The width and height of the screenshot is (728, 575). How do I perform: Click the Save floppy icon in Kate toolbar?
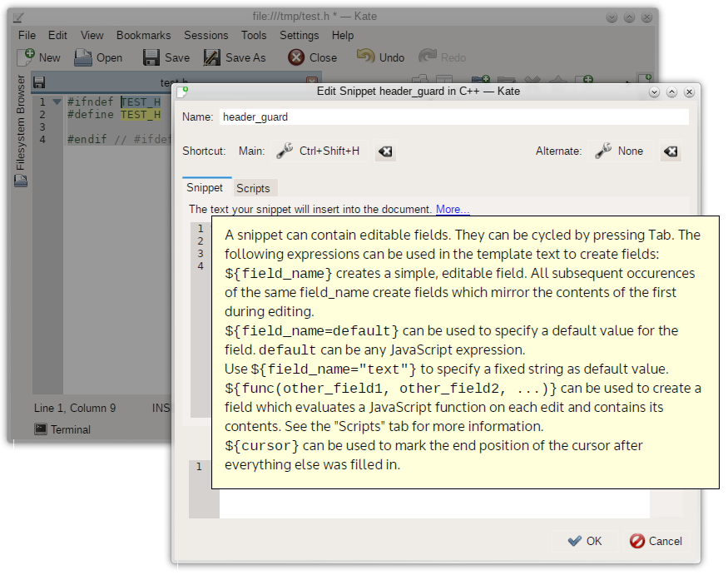point(151,57)
